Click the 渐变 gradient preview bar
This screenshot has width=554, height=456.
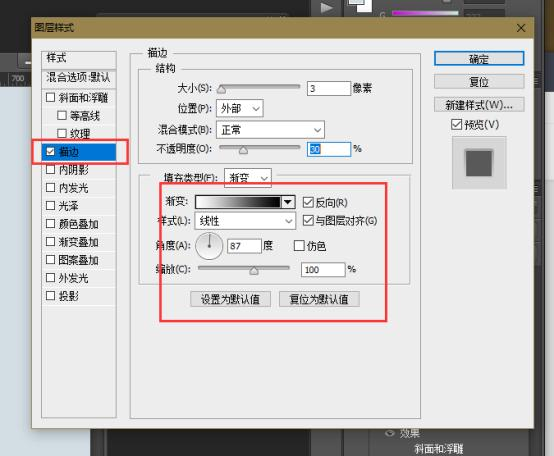point(238,202)
